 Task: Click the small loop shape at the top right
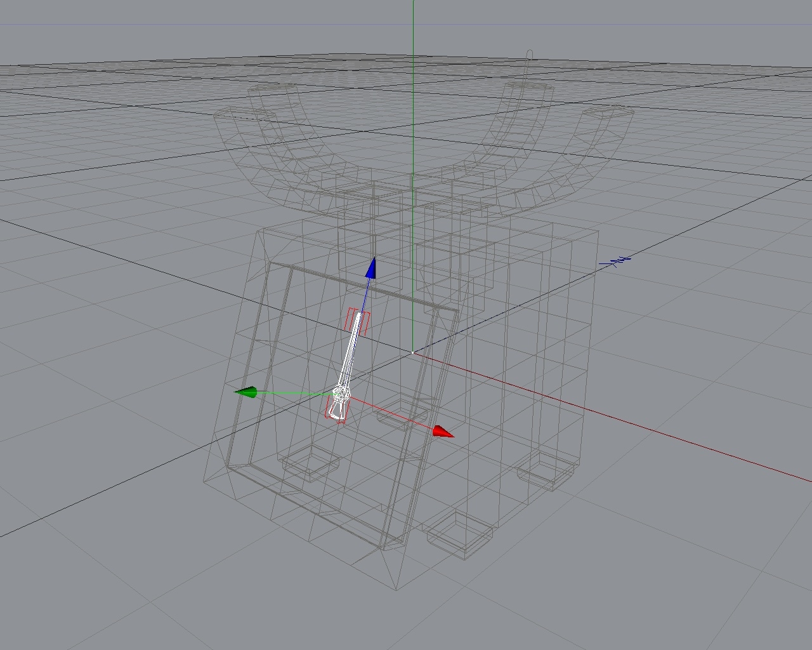click(528, 54)
